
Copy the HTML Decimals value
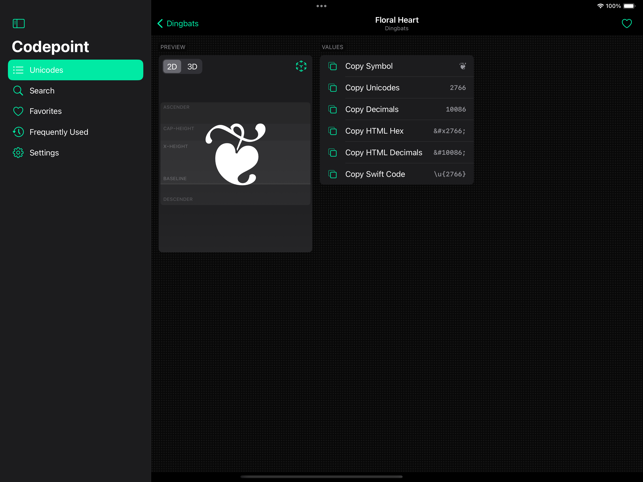tap(397, 153)
